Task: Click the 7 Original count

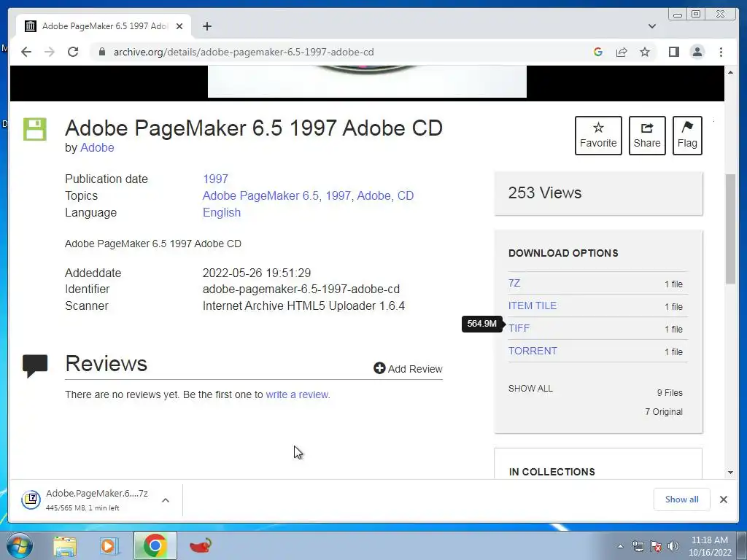Action: (x=664, y=412)
